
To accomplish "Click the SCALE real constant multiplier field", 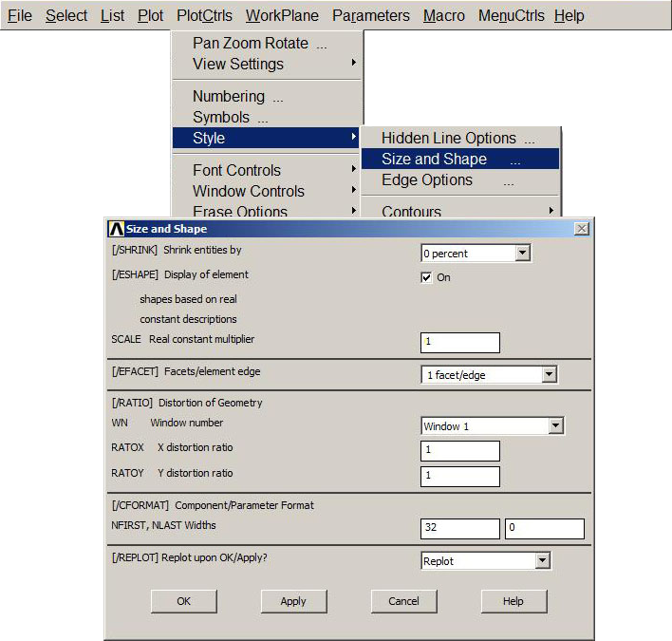I will (460, 342).
